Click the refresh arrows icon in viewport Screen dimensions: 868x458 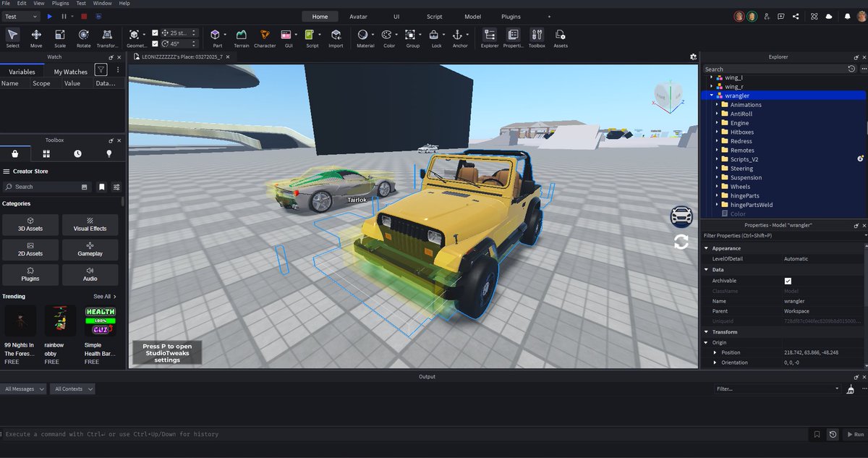pos(681,242)
